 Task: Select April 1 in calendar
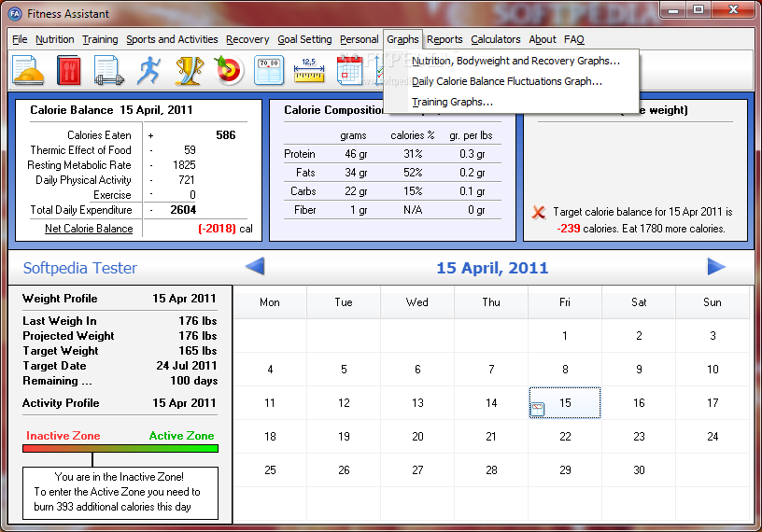tap(565, 336)
